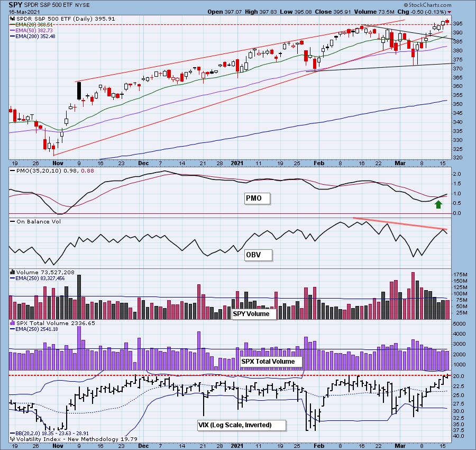476x450 pixels.
Task: Click the VIX (Log Scale, Inverted) label box
Action: pyautogui.click(x=242, y=425)
